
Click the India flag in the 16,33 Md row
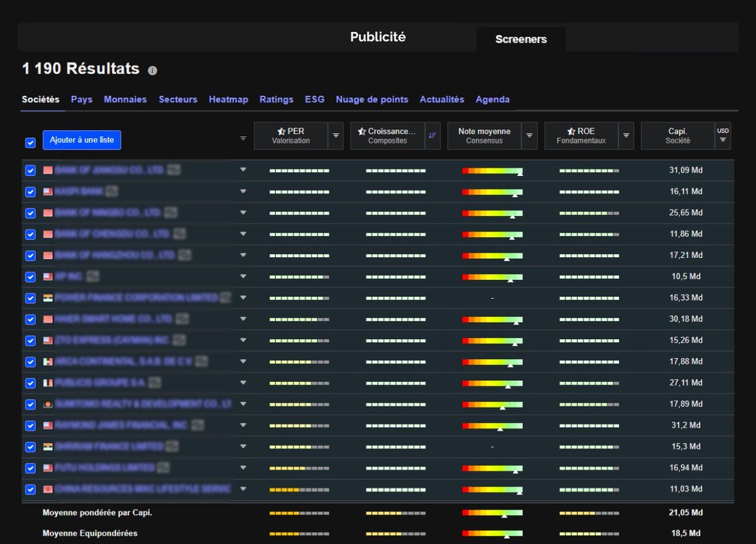tap(48, 298)
